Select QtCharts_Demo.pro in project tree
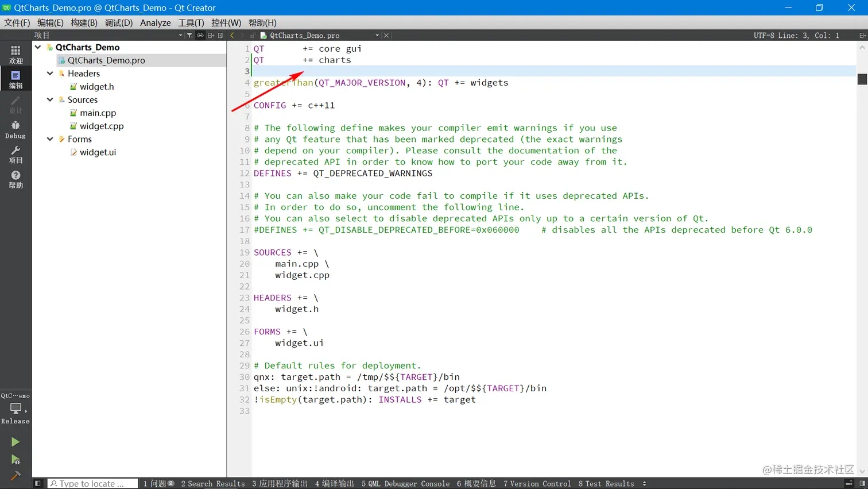The height and width of the screenshot is (489, 868). [106, 60]
